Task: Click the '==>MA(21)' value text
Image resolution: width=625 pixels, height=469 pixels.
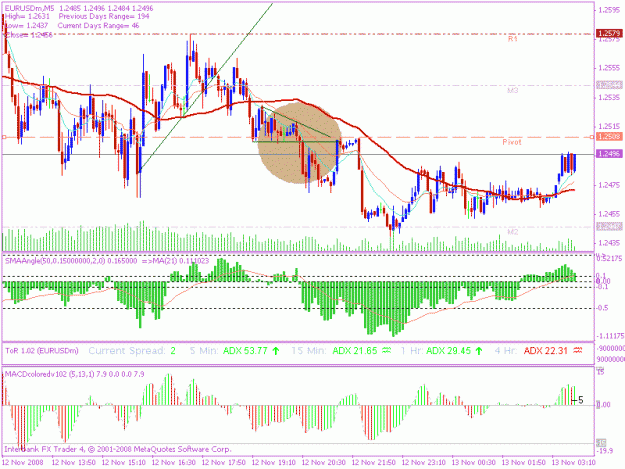Action: coord(175,261)
